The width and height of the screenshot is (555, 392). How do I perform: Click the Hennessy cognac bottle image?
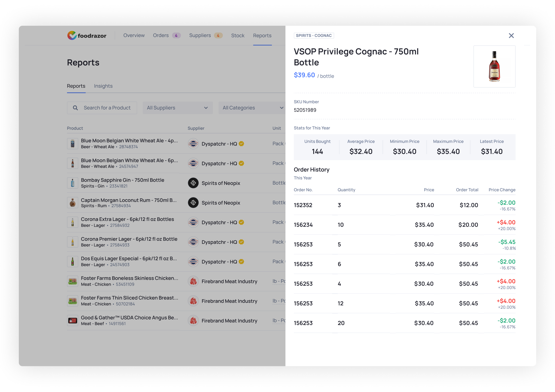[x=494, y=66]
